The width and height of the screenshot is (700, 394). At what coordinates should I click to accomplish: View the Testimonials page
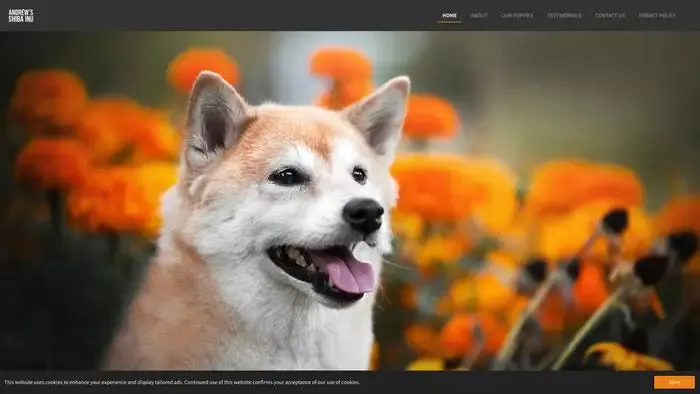564,15
